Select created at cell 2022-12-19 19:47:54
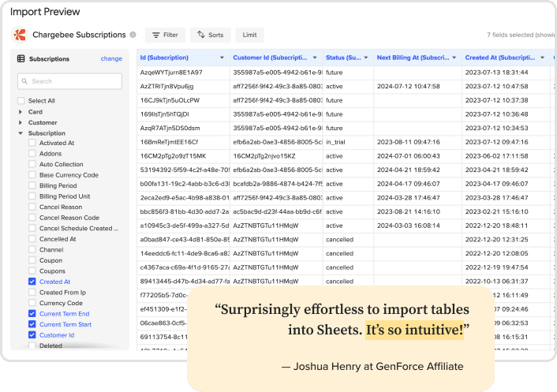 506,267
